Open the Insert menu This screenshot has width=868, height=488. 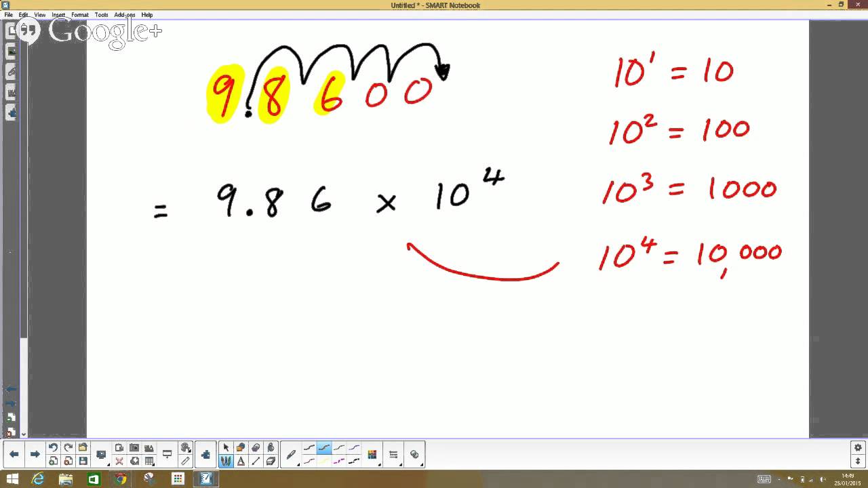[x=58, y=14]
